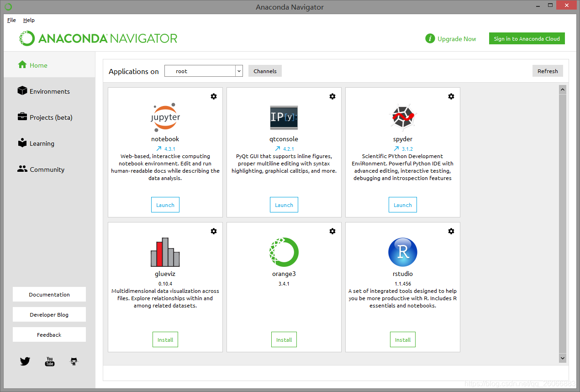Click notebook update arrow icon 4.3.1
This screenshot has height=392, width=580.
tap(159, 148)
